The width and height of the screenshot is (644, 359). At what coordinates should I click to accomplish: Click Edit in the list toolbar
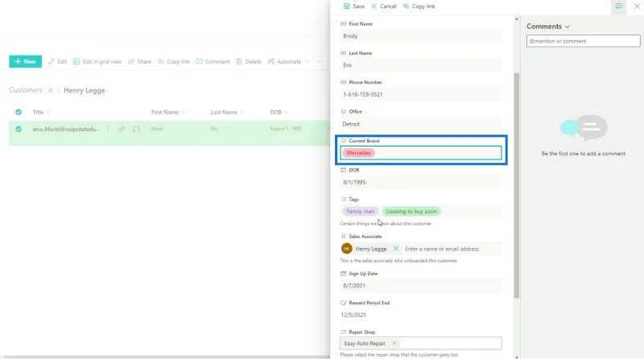[57, 62]
